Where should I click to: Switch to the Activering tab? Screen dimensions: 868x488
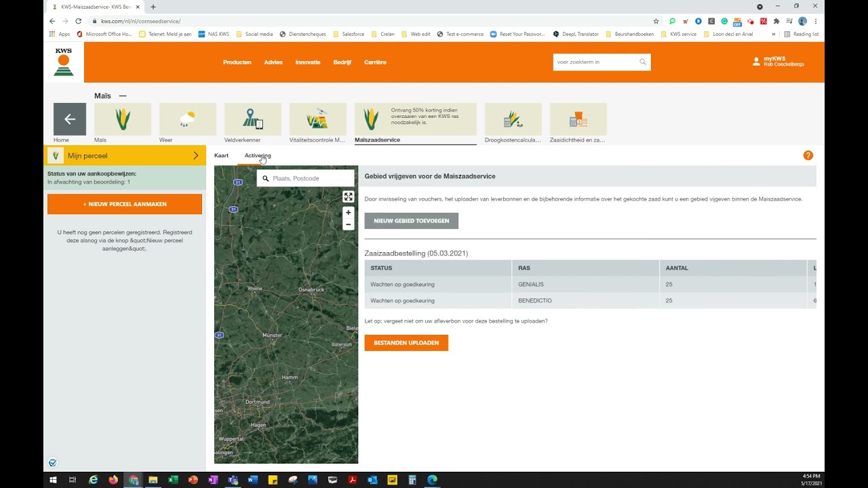coord(258,155)
